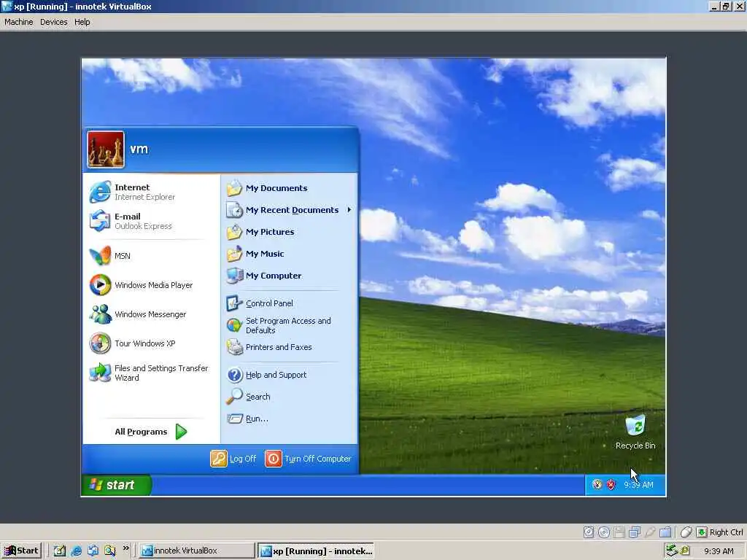The width and height of the screenshot is (747, 560).
Task: Click the host search quick launch icon
Action: point(109,551)
